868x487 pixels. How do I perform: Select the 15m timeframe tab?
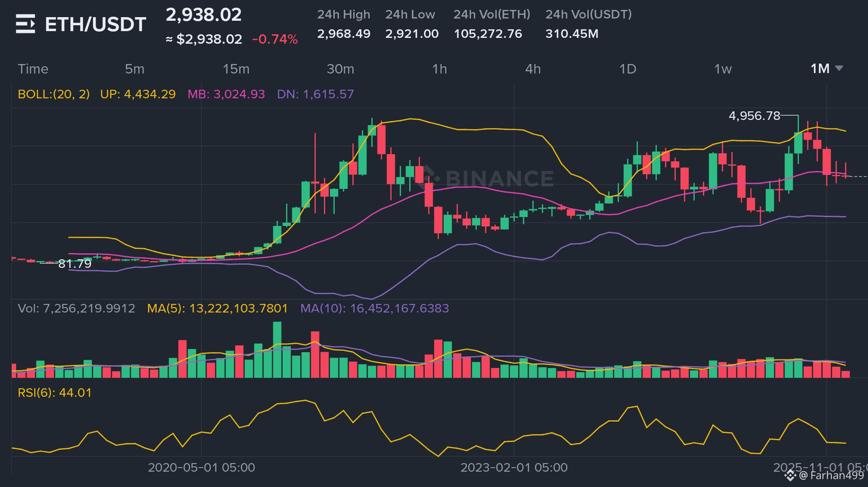point(236,69)
